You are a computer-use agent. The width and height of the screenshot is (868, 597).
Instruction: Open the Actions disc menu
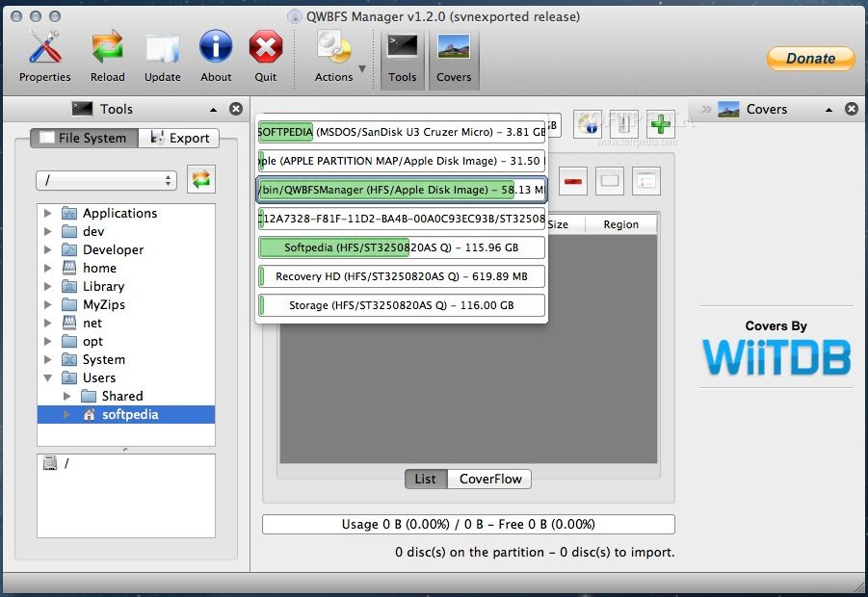(x=333, y=57)
